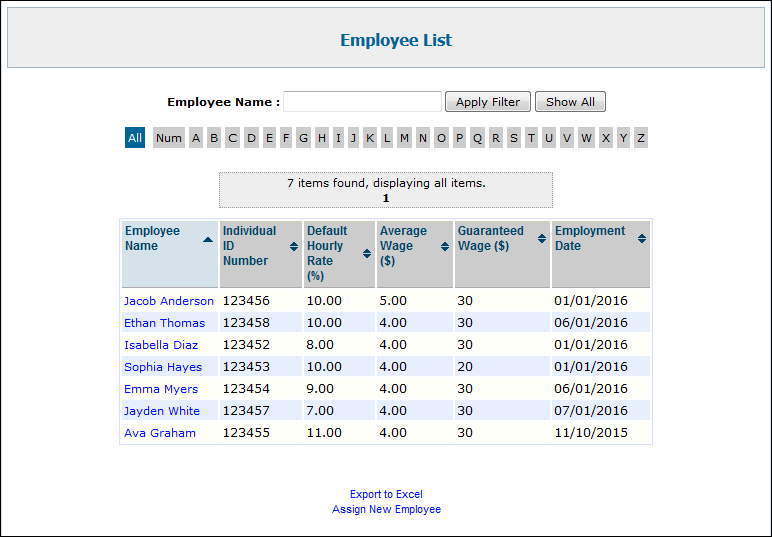
Task: Select the All alphabet filter
Action: pos(135,138)
